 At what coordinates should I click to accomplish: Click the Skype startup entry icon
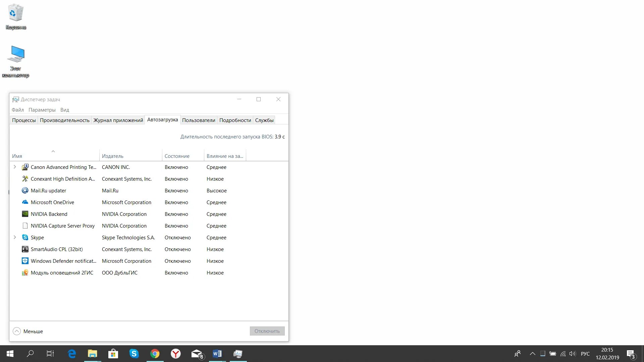(25, 237)
